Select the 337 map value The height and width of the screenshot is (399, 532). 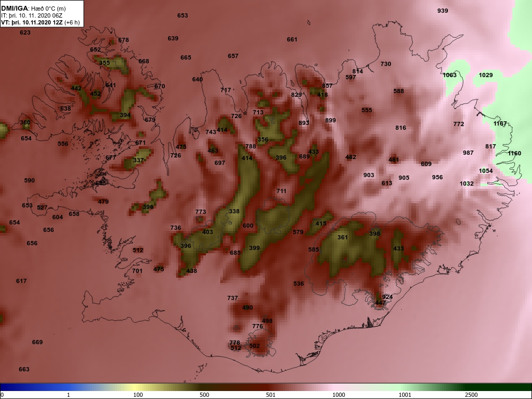(138, 160)
